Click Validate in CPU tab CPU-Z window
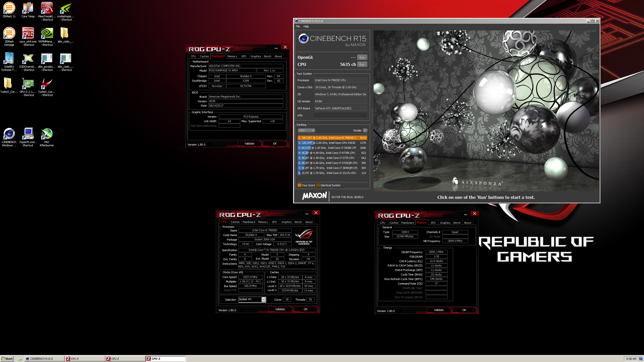This screenshot has height=362, width=644. point(280,309)
